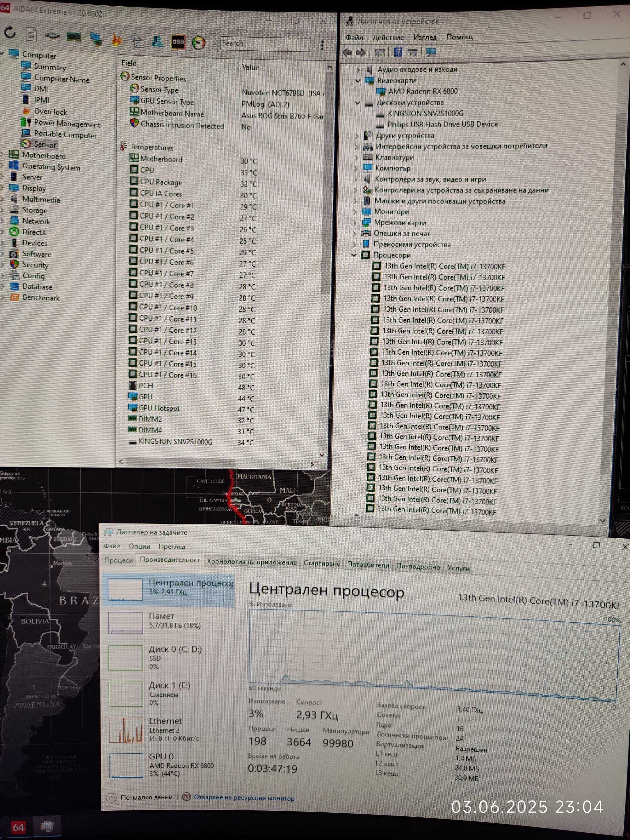The height and width of the screenshot is (840, 630).
Task: Launch the AIDA64 stability test flame icon
Action: point(117,39)
